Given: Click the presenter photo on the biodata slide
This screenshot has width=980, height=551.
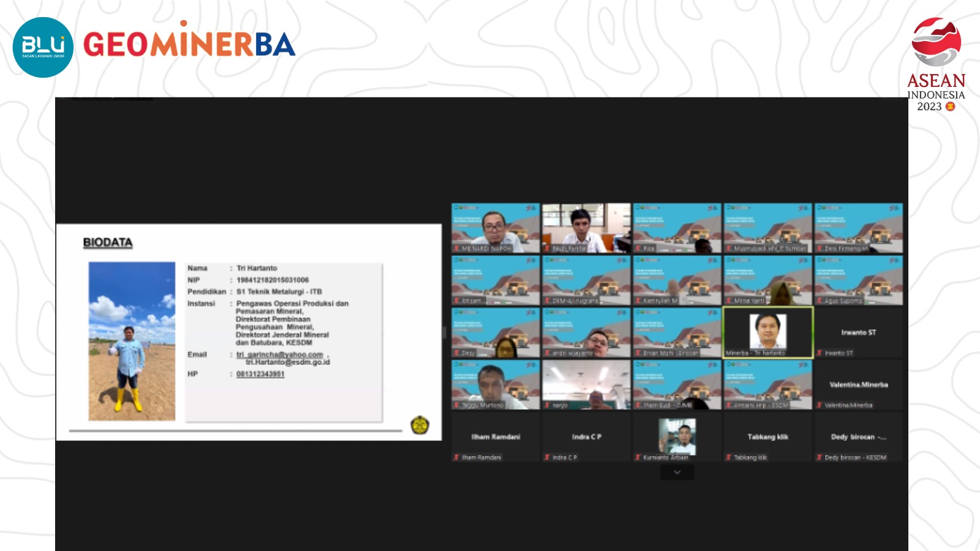Looking at the screenshot, I should [x=132, y=341].
